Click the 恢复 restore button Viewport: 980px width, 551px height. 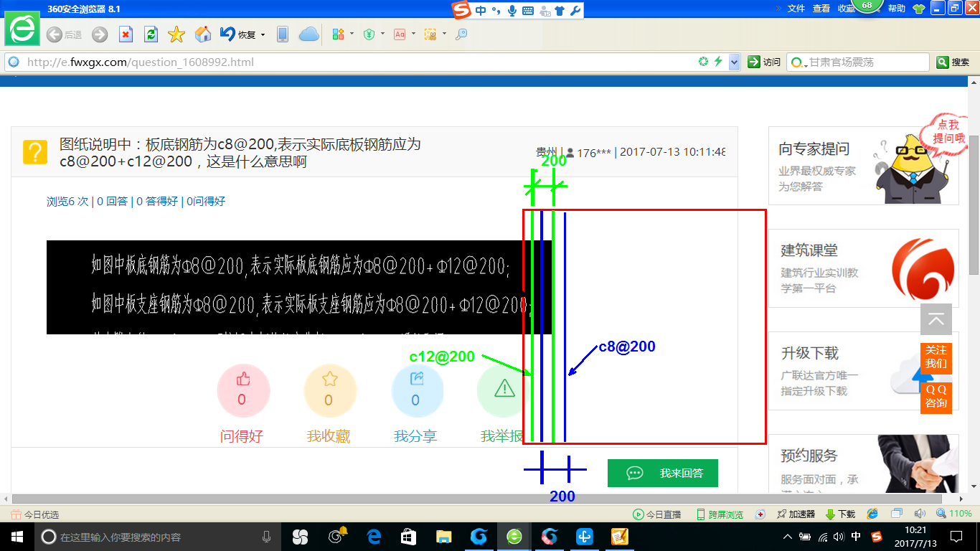tap(237, 34)
